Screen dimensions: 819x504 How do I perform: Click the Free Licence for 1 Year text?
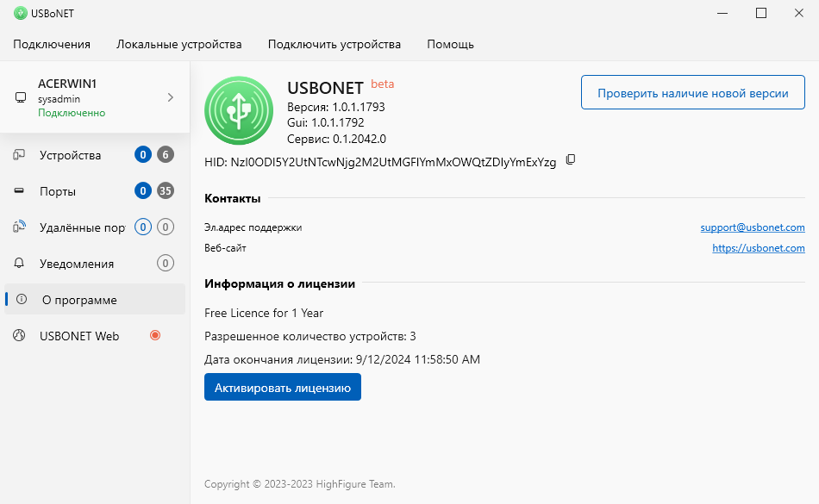click(x=264, y=313)
